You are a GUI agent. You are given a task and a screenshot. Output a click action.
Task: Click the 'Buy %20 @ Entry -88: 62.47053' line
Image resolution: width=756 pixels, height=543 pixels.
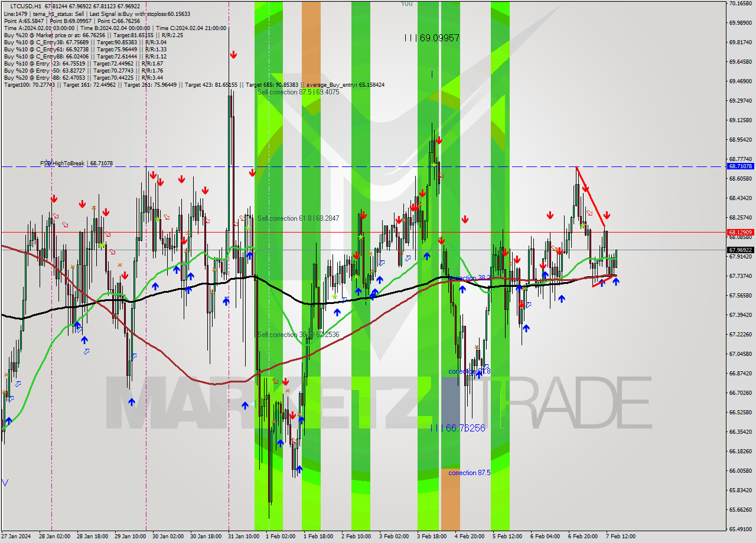[83, 77]
